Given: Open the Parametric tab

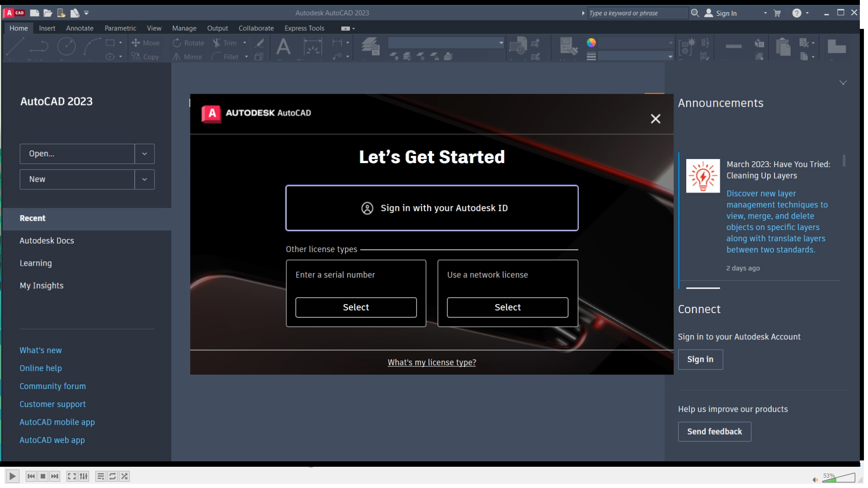Looking at the screenshot, I should 120,28.
